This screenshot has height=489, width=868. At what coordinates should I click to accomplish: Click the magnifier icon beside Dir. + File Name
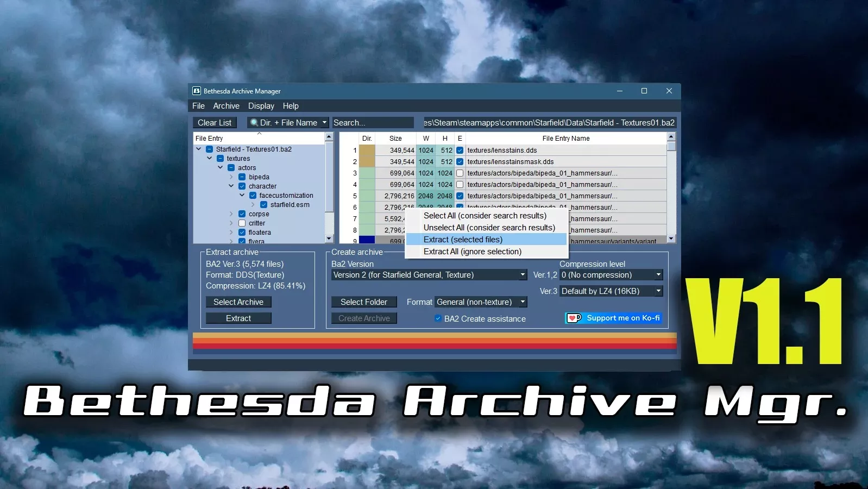tap(254, 123)
